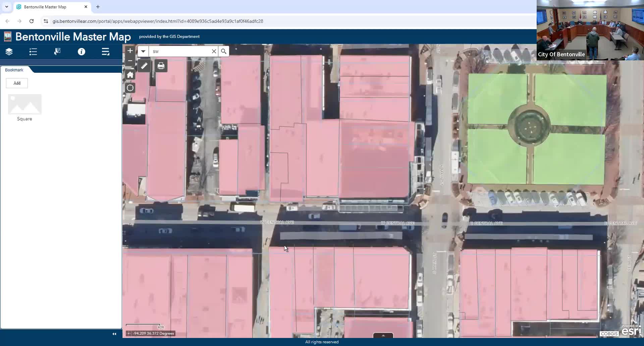
Task: Toggle zoom in on the map
Action: [130, 51]
